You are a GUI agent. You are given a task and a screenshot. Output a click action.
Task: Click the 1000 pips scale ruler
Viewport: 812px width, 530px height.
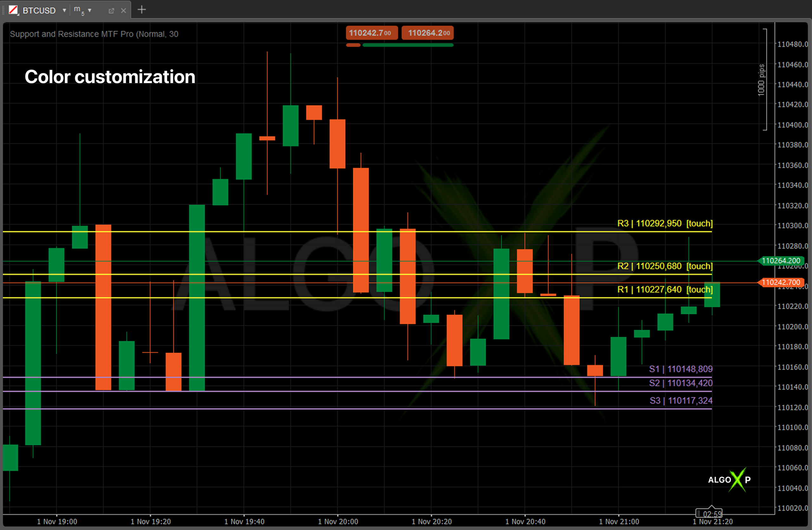coord(762,80)
